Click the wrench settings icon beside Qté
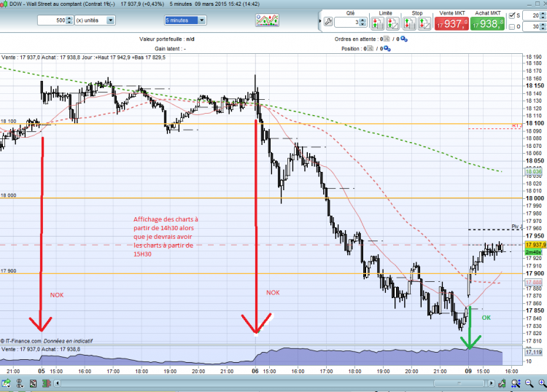Screen dimensions: 547x392 [328, 22]
